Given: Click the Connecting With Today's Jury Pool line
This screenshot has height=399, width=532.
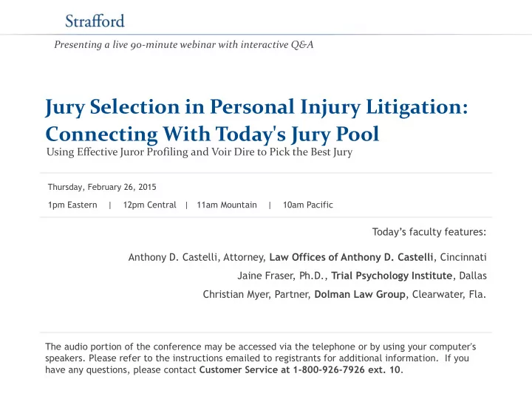Looking at the screenshot, I should [x=212, y=134].
